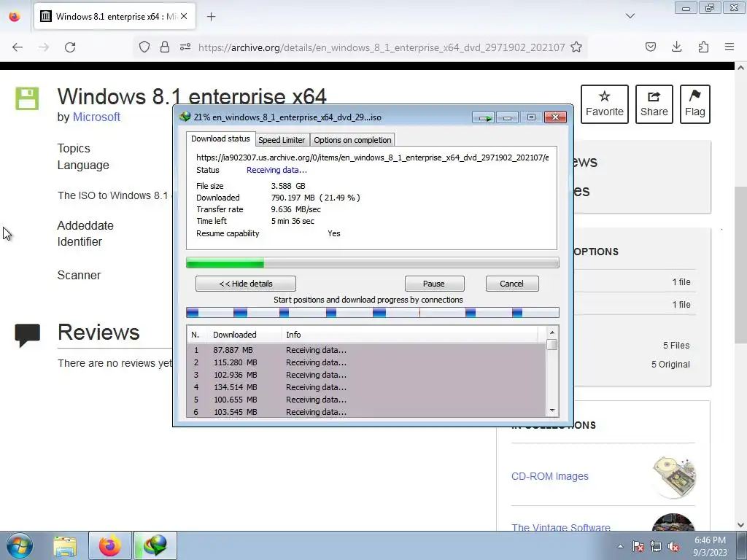Click the green arrow icon in IDM title bar
Viewport: 747px width, 560px height.
click(484, 117)
